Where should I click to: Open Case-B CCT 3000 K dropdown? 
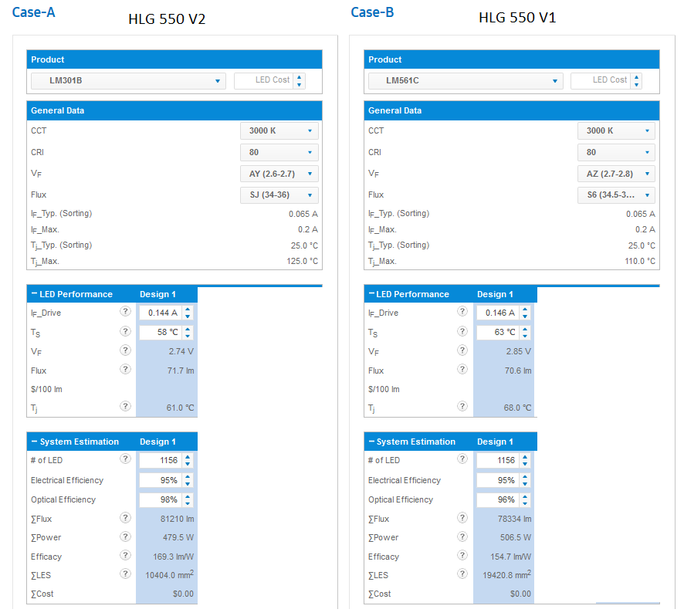616,131
